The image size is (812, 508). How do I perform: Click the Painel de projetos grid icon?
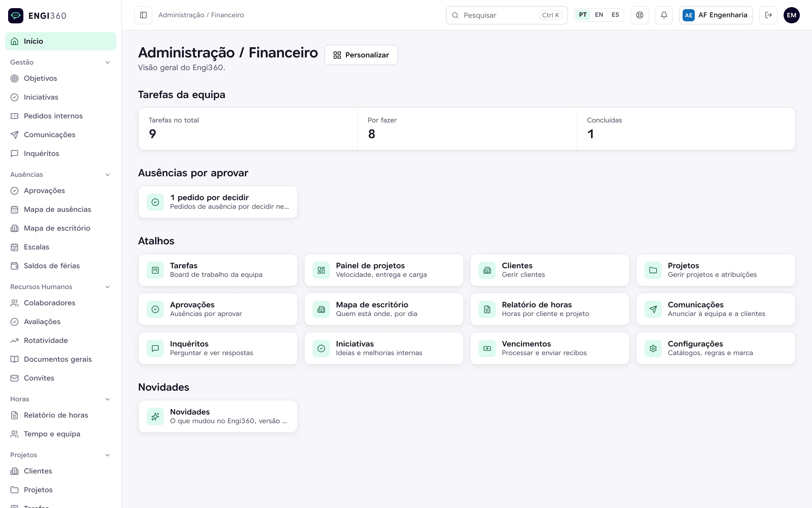tap(321, 270)
